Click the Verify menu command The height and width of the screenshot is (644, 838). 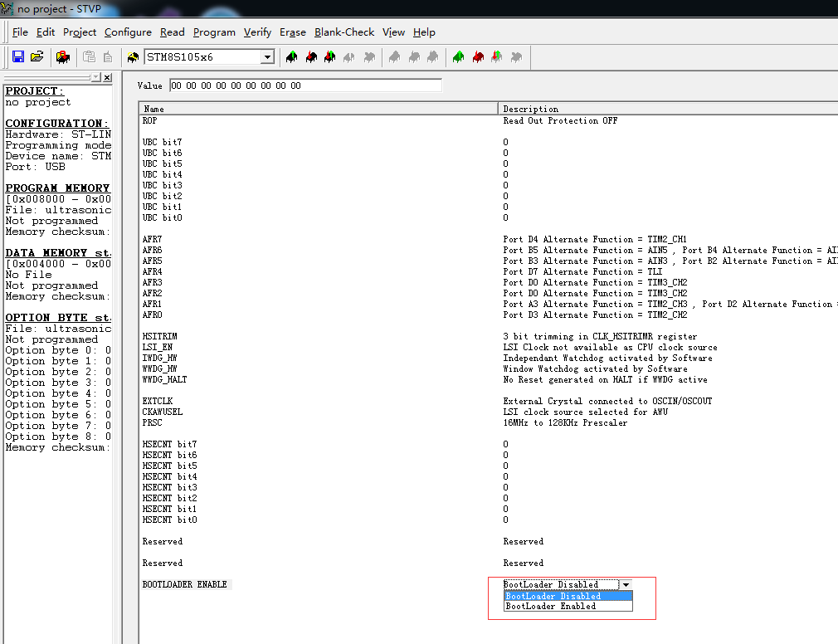click(257, 32)
